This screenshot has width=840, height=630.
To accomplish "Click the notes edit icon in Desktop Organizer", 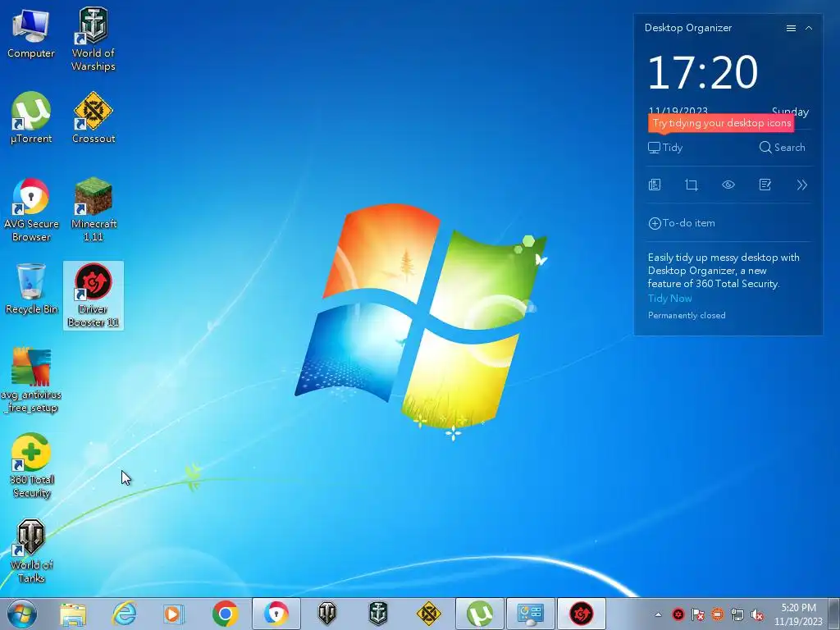I will [765, 185].
